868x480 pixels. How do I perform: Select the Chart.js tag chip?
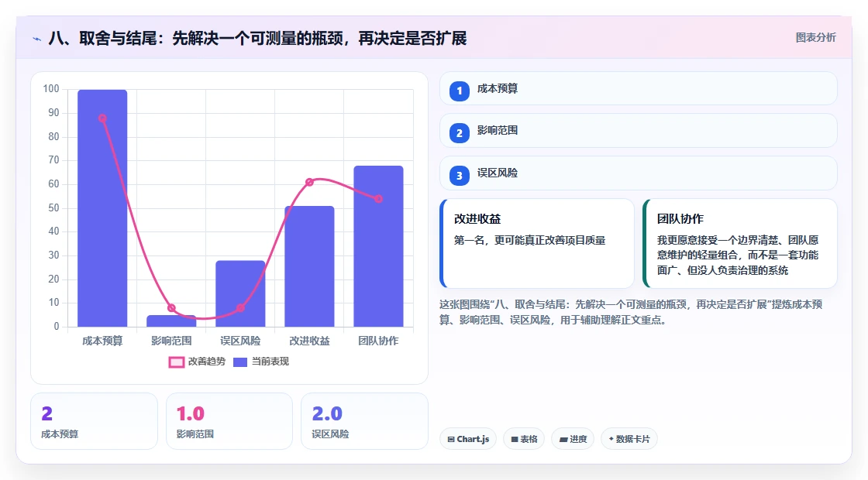pos(468,439)
